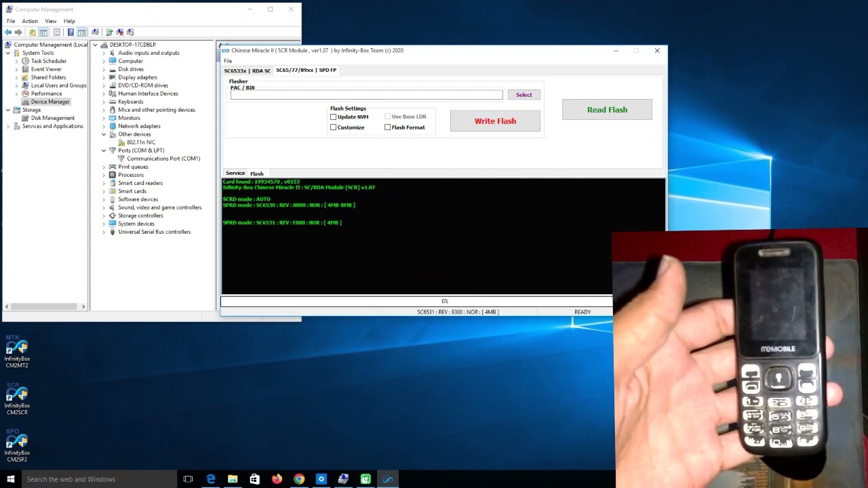Image resolution: width=868 pixels, height=488 pixels.
Task: Select Disk Management under Storage
Action: [52, 118]
